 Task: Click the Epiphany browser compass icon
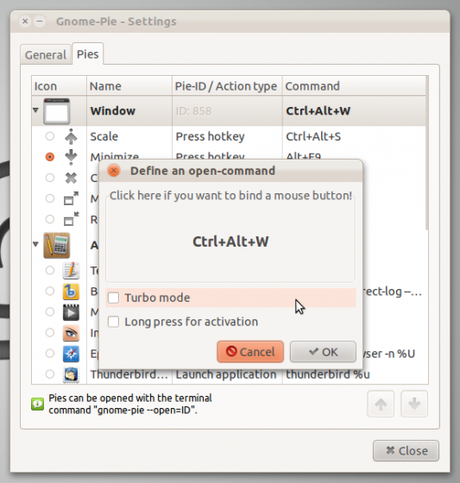(71, 354)
